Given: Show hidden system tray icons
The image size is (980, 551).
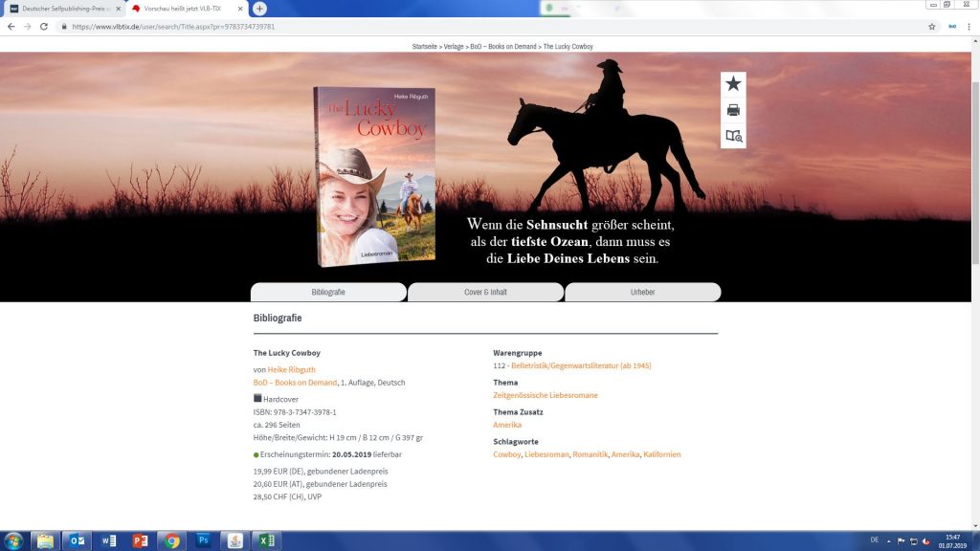Looking at the screenshot, I should point(888,541).
